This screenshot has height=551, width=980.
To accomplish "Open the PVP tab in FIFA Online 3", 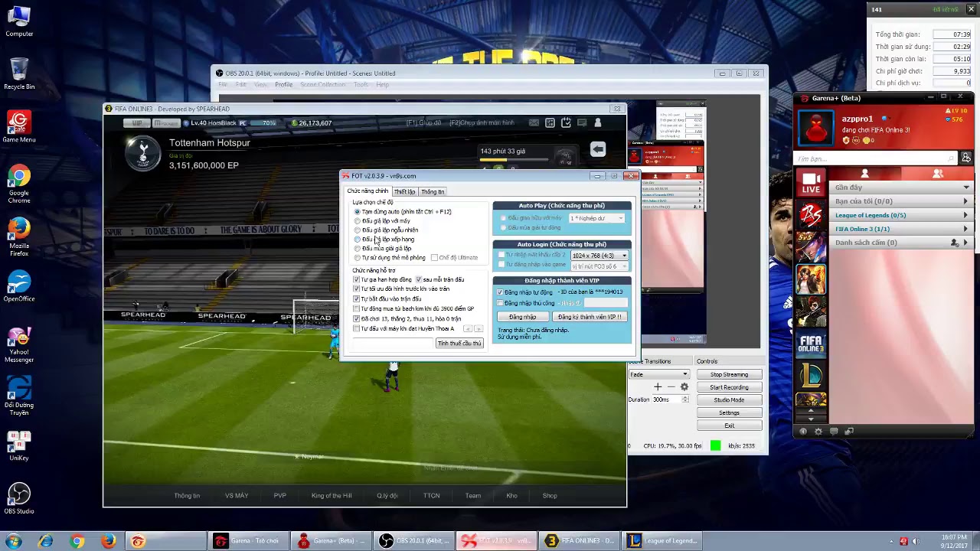I will 280,495.
